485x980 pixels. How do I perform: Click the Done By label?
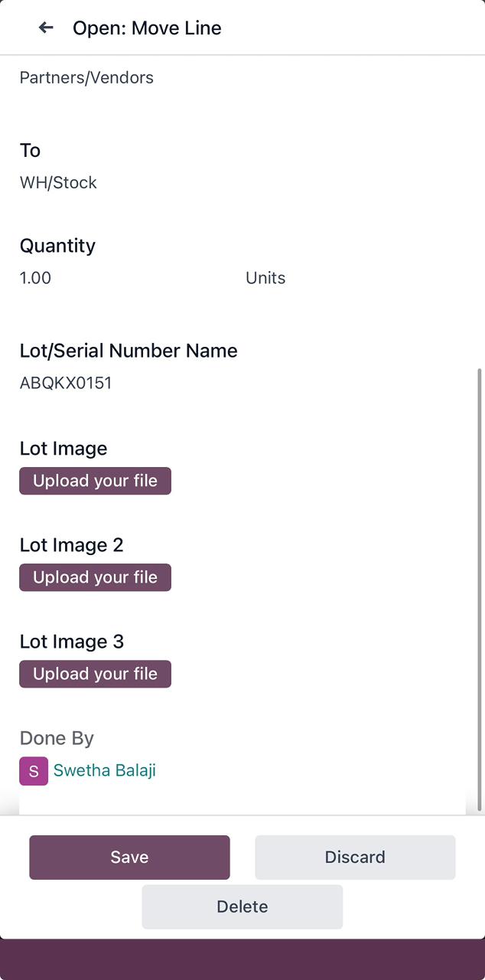point(57,738)
